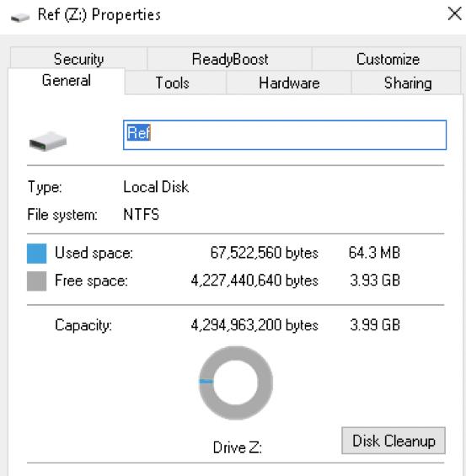This screenshot has width=466, height=476.
Task: Click the disk usage donut chart
Action: 236,382
